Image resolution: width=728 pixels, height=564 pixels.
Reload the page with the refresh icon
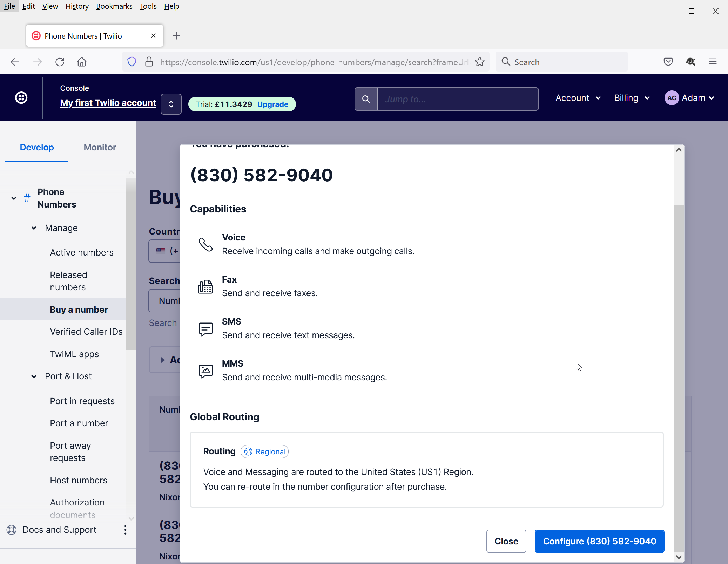coord(60,62)
